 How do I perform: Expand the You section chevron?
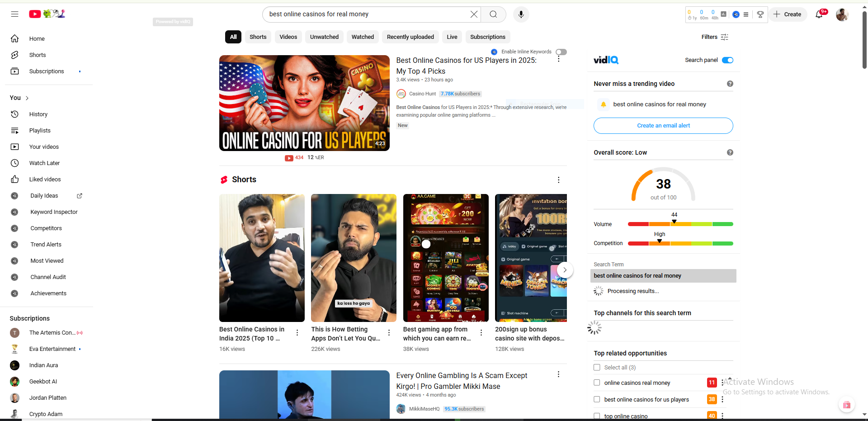click(27, 98)
